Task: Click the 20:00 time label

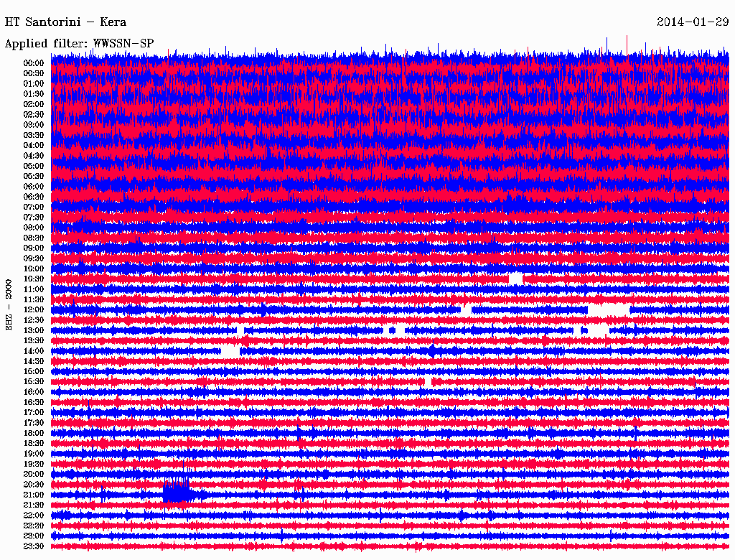Action: pyautogui.click(x=34, y=474)
